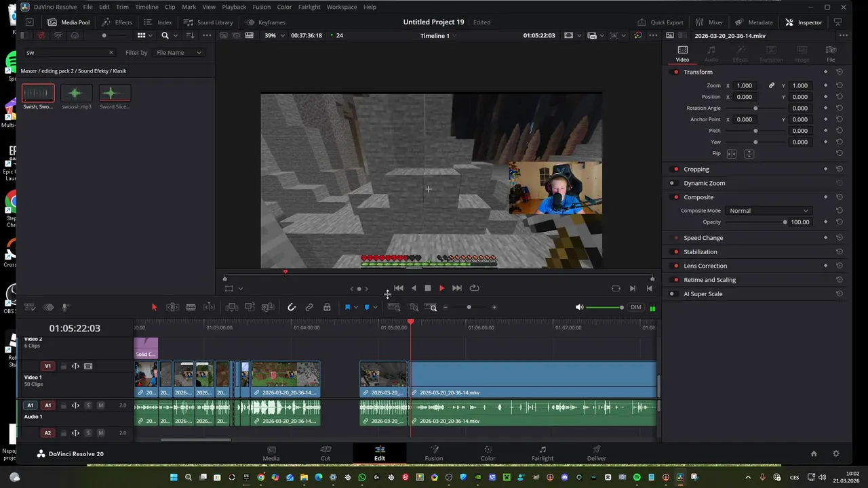Click the volume level slider
This screenshot has width=868, height=488.
coord(604,307)
